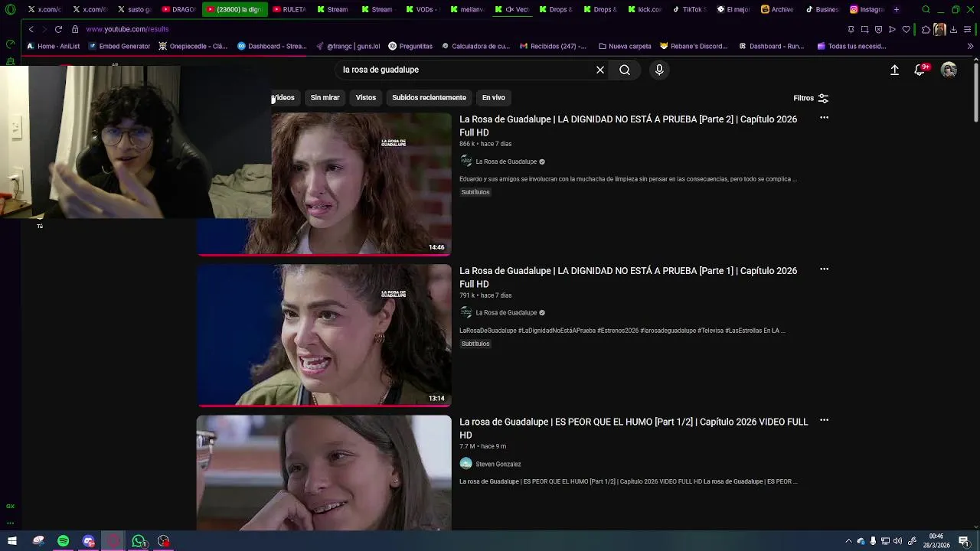Open browser downloads icon
The height and width of the screenshot is (551, 980).
click(x=953, y=29)
